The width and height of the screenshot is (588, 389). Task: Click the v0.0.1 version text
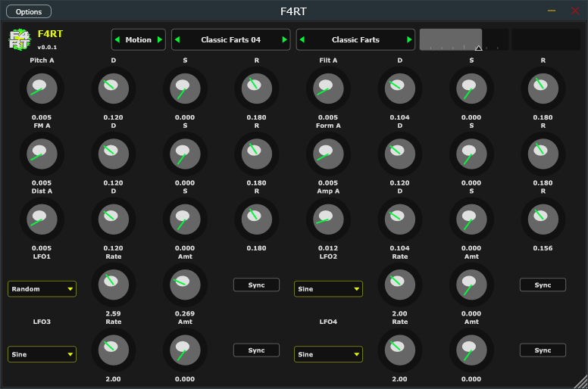click(47, 47)
